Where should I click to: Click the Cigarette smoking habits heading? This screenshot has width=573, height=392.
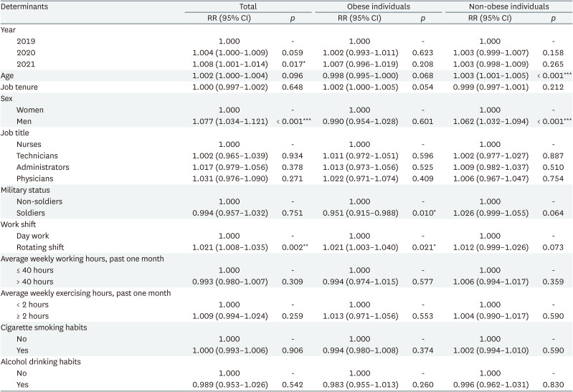pos(40,326)
